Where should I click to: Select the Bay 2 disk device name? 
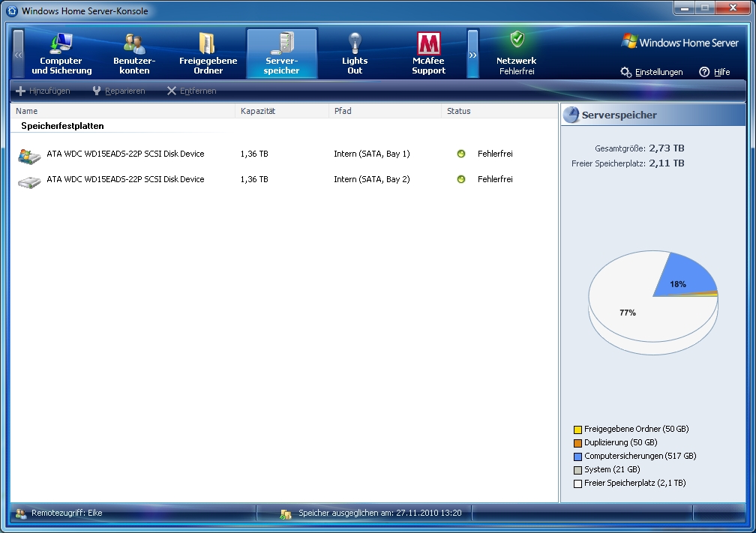pyautogui.click(x=125, y=179)
